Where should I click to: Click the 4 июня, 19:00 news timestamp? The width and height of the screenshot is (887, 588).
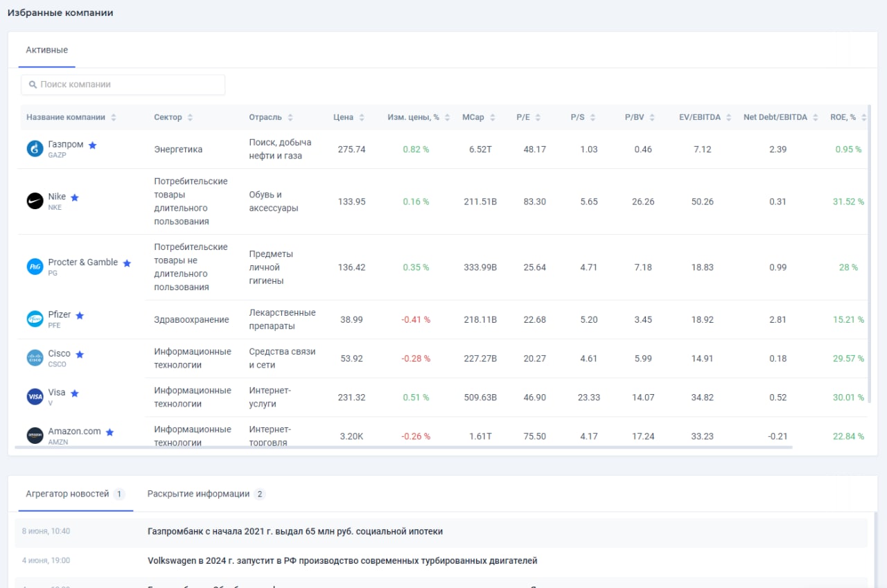[x=46, y=560]
